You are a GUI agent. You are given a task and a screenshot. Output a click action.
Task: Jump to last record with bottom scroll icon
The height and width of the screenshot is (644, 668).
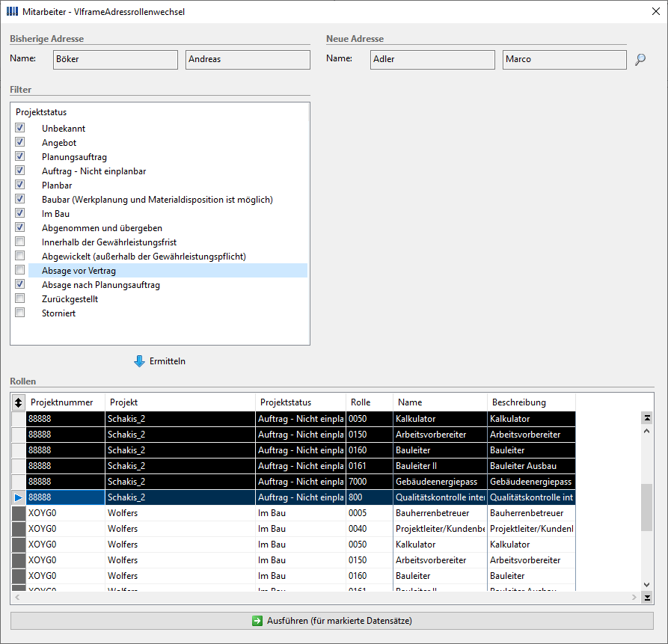(x=647, y=598)
